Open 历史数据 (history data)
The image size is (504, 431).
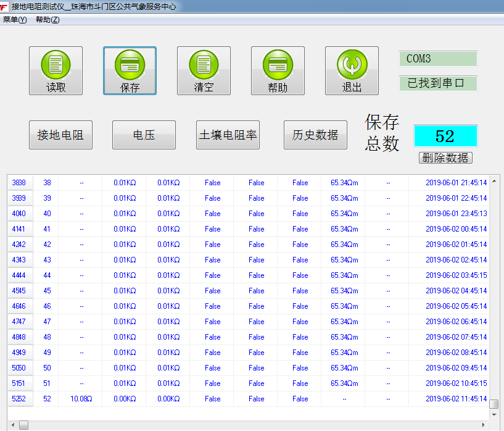315,135
